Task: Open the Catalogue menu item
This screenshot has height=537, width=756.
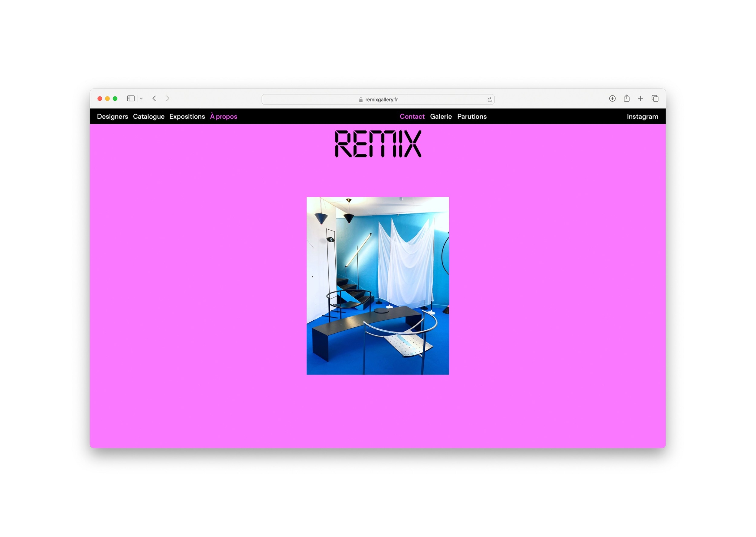Action: point(148,116)
